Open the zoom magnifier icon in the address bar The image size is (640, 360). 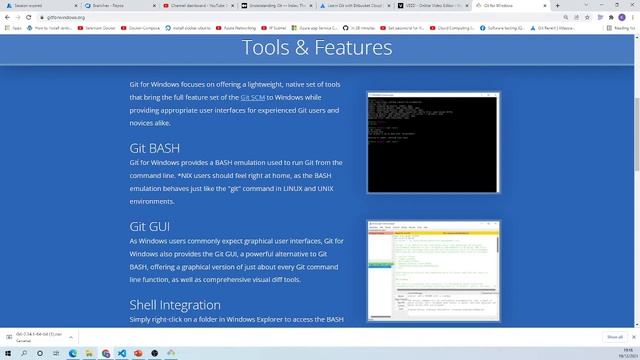point(566,18)
